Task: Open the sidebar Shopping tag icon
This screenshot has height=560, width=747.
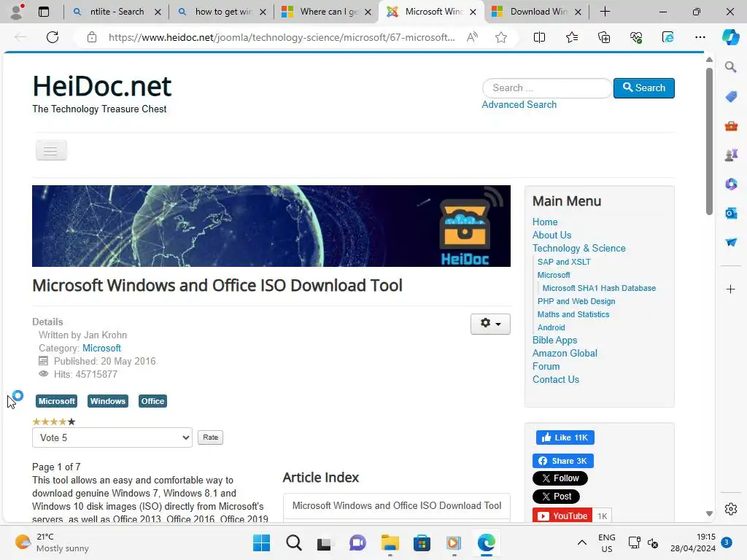Action: click(x=731, y=97)
